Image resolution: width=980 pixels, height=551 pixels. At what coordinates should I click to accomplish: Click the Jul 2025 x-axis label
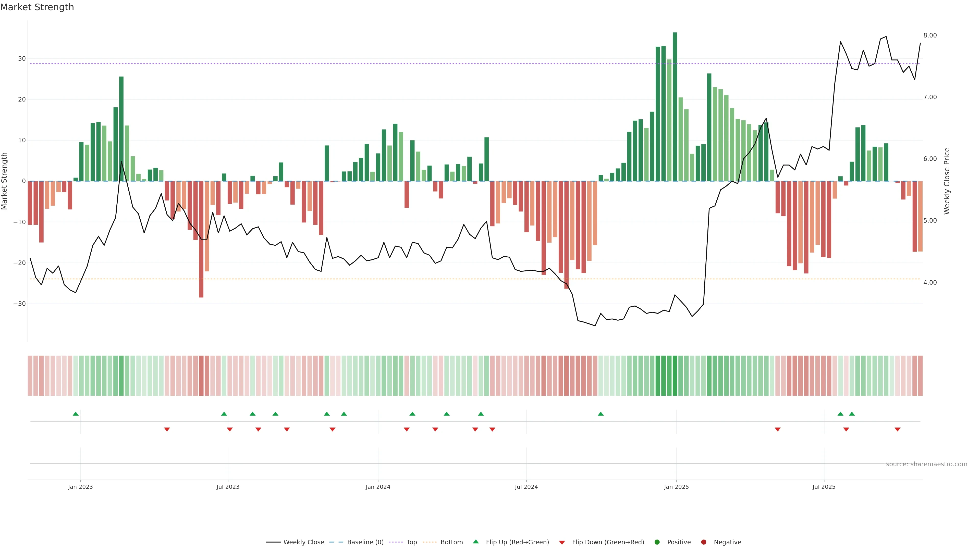(824, 487)
